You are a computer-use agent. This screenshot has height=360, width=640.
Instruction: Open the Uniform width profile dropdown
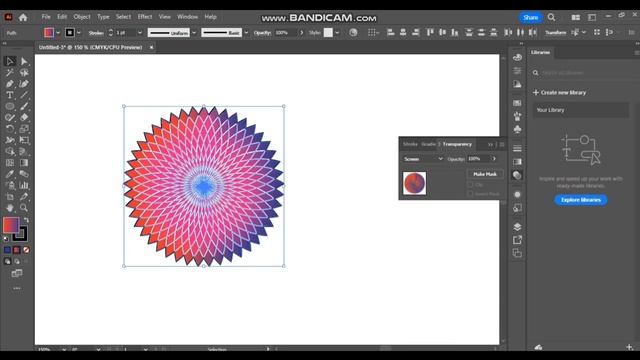click(194, 33)
